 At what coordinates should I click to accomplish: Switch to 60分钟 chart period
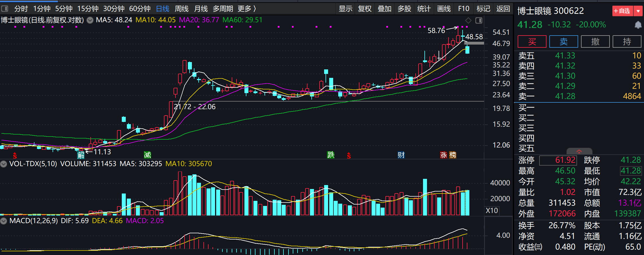(x=140, y=9)
